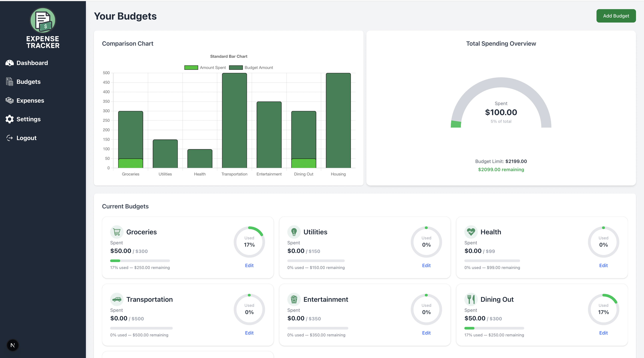Screen dimensions: 644x358
Task: Click the Groceries shopping cart icon
Action: click(117, 232)
